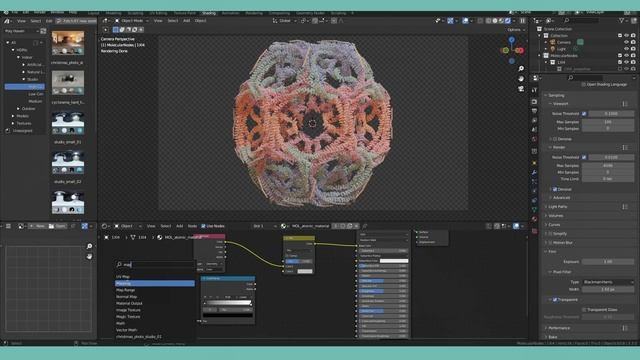Click the outliner filter funnel icon
Image resolution: width=640 pixels, height=360 pixels.
(x=622, y=20)
